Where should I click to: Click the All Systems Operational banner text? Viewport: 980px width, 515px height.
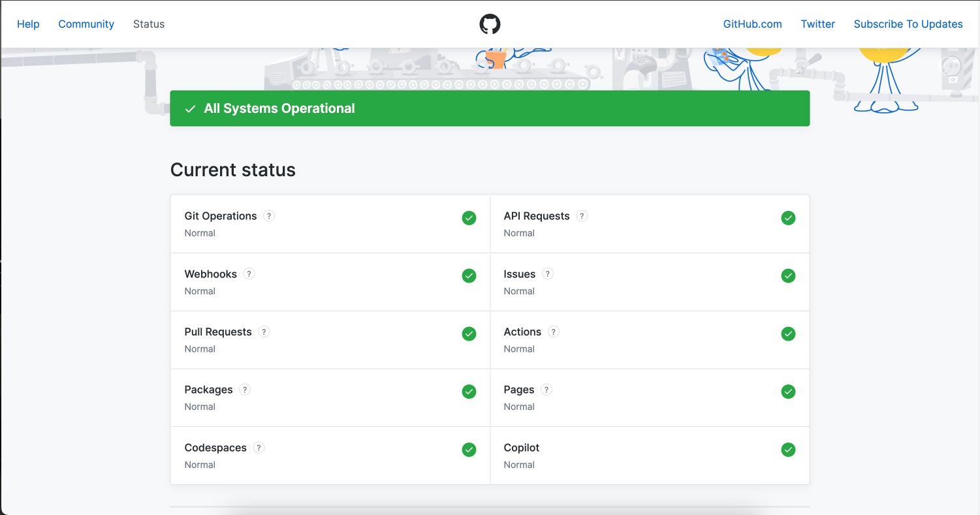[279, 108]
